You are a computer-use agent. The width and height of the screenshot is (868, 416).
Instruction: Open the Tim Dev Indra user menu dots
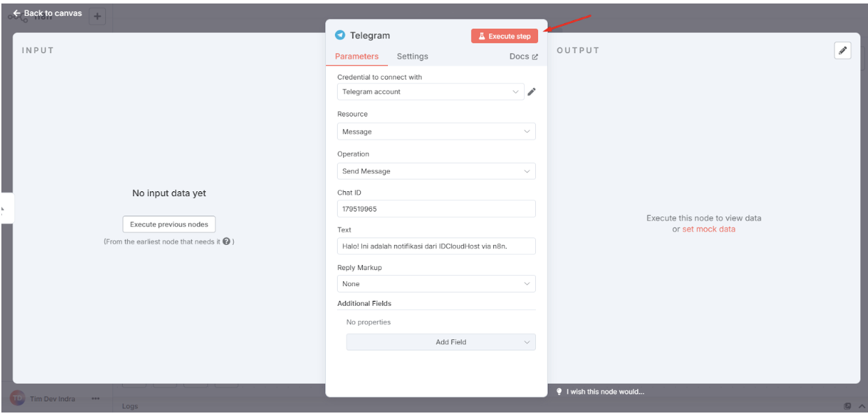pyautogui.click(x=96, y=399)
